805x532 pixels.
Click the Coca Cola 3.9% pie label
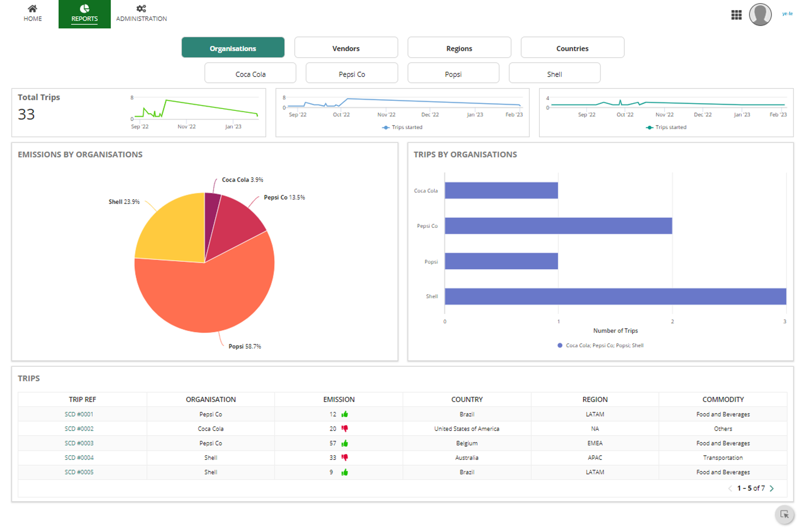[243, 180]
